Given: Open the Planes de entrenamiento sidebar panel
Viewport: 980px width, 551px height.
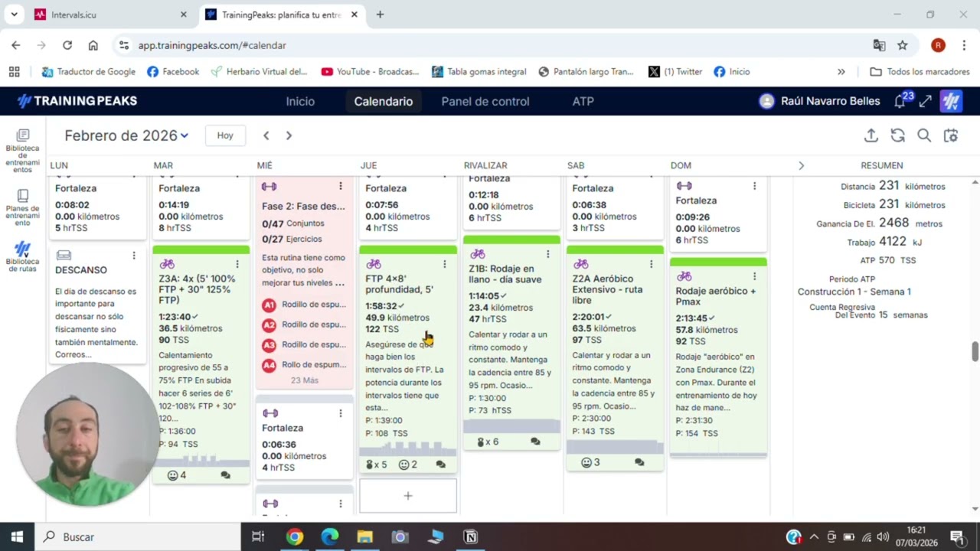Looking at the screenshot, I should coord(22,207).
